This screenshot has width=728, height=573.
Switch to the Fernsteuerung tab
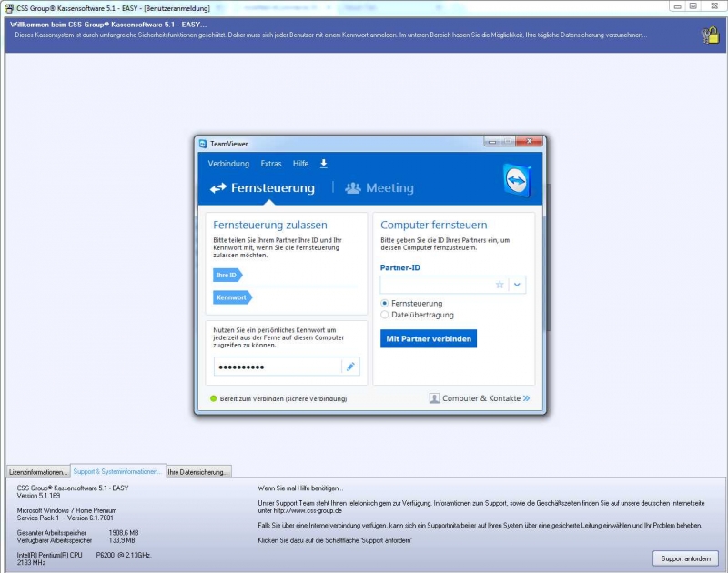[262, 188]
